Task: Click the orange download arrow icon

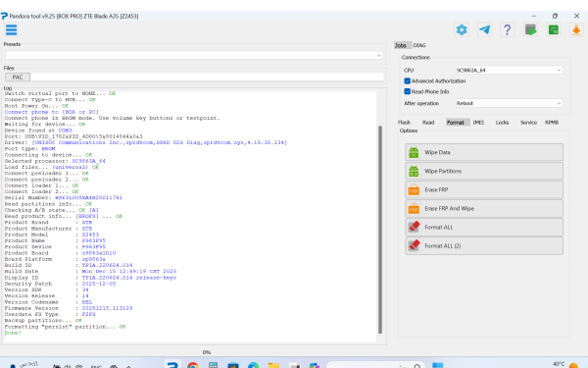Action: [x=576, y=29]
